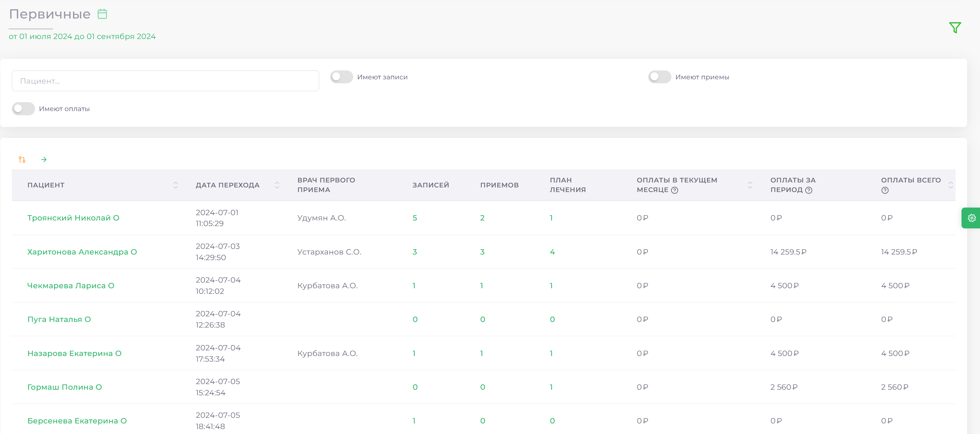The image size is (980, 434).
Task: Click the Первичные page heading
Action: point(50,14)
